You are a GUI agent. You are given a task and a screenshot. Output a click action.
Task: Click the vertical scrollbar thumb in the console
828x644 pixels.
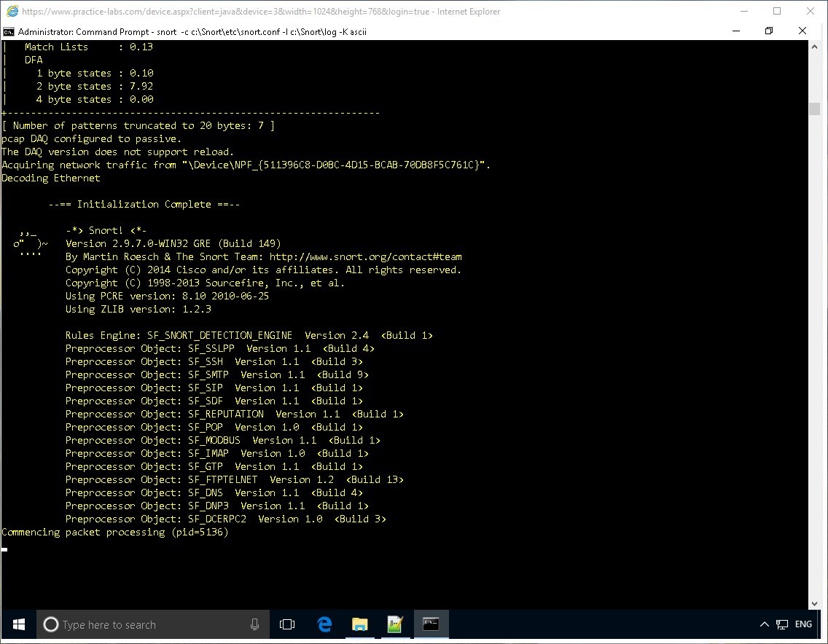[x=814, y=109]
